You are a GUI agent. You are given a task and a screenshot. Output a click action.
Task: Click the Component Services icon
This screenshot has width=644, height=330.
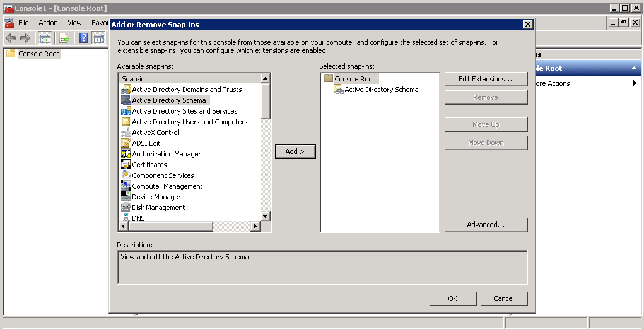coord(126,175)
